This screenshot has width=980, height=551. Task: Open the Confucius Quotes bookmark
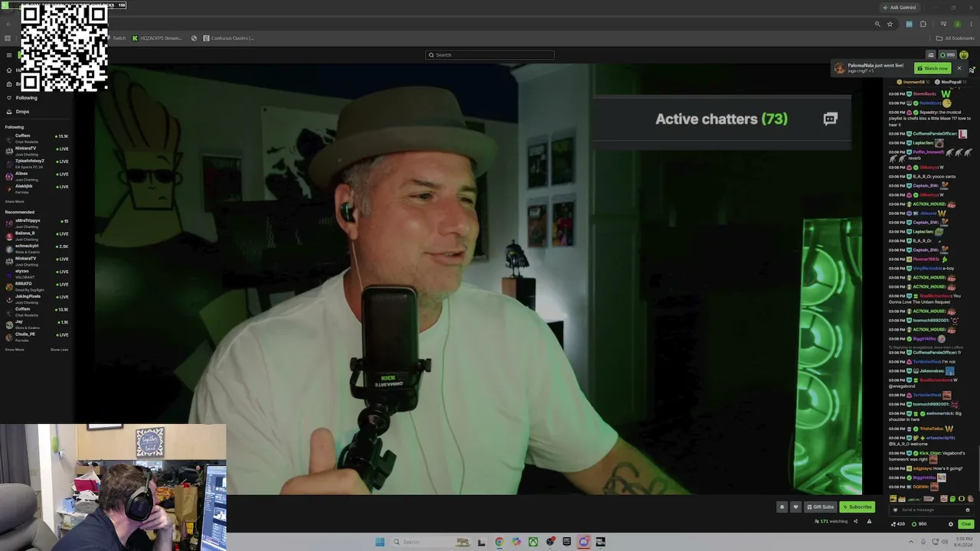[228, 38]
